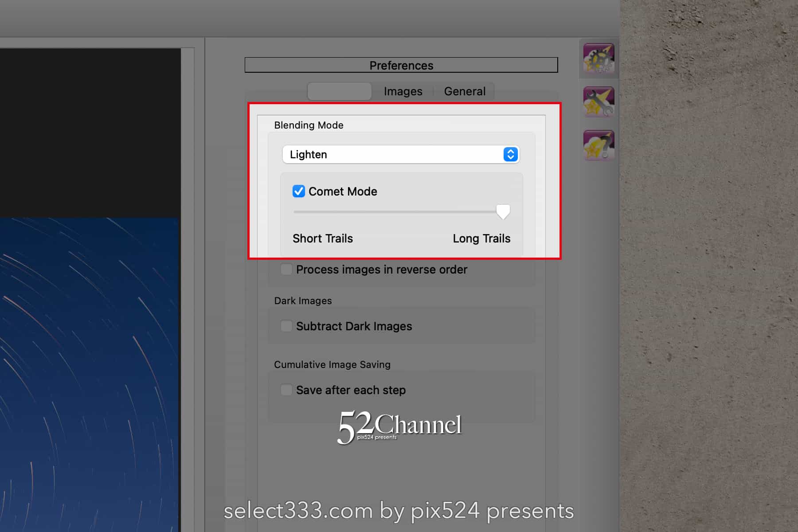Click the gear-and-star processing icon
The image size is (798, 532).
tap(598, 58)
